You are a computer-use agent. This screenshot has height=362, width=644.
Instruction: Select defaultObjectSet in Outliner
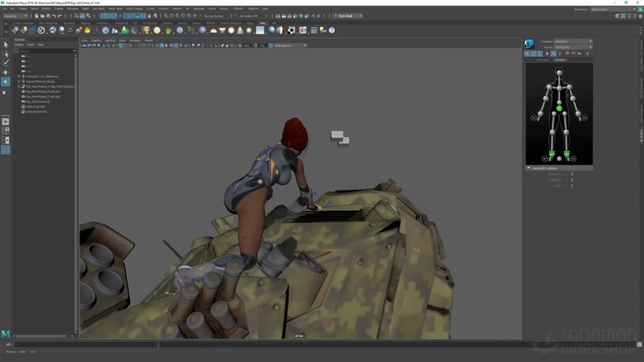pos(37,112)
